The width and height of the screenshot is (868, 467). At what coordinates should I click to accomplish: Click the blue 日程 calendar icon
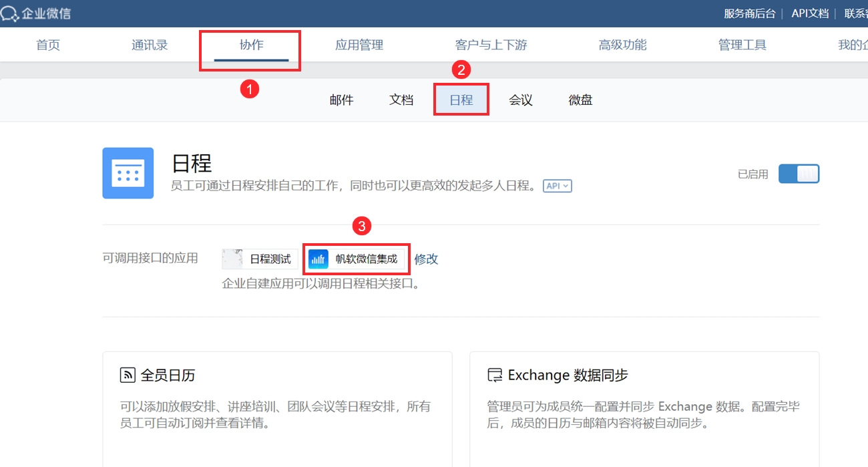(128, 173)
